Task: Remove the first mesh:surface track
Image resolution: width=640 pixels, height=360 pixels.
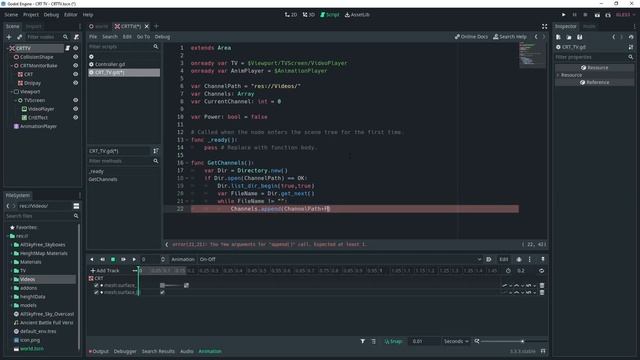Action: [x=542, y=285]
